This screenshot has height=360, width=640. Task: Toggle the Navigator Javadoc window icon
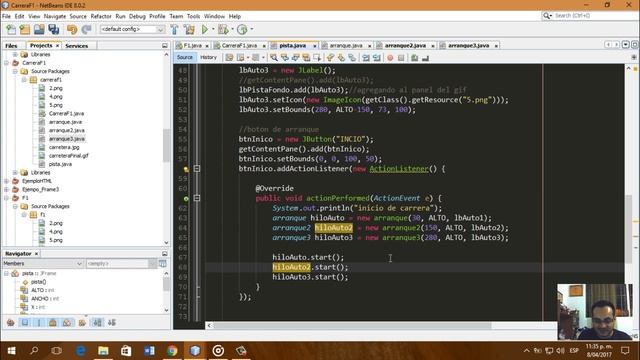click(x=163, y=264)
